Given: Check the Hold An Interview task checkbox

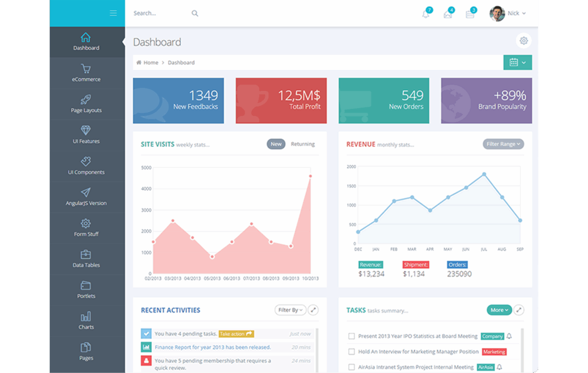Looking at the screenshot, I should (x=352, y=352).
